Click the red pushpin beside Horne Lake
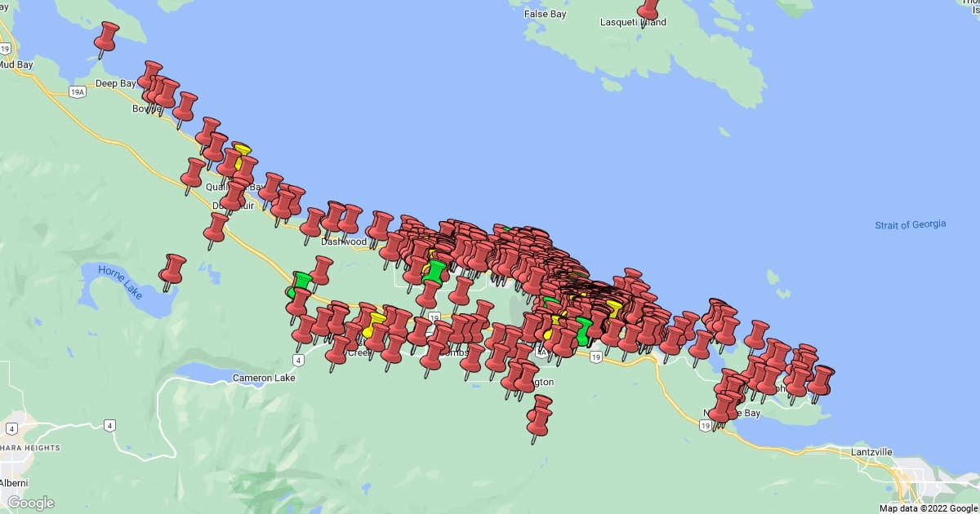The image size is (980, 514). pos(172,272)
